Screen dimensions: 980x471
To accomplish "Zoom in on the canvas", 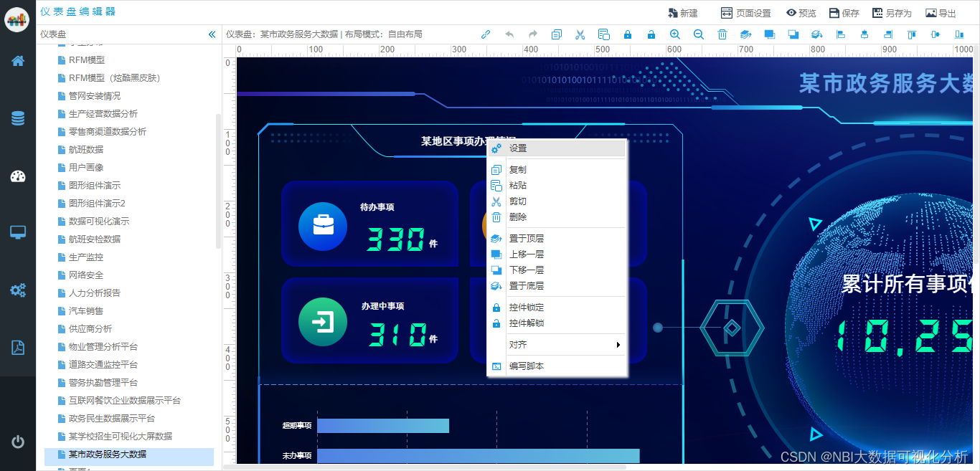I will point(675,34).
